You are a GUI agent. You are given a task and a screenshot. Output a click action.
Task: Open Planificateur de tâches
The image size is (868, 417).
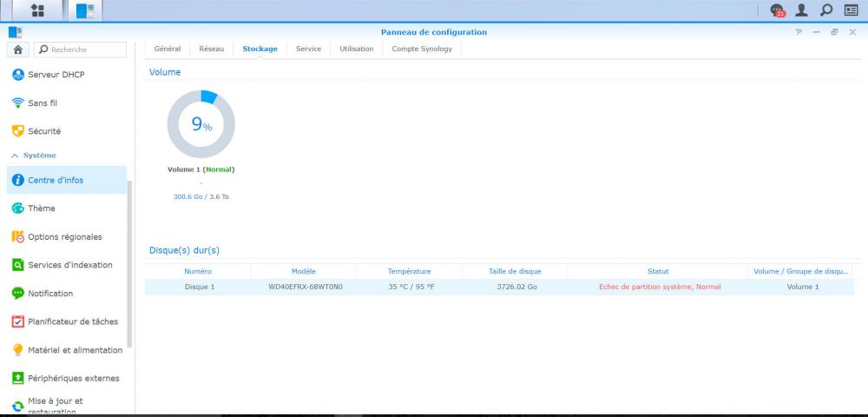(x=75, y=321)
